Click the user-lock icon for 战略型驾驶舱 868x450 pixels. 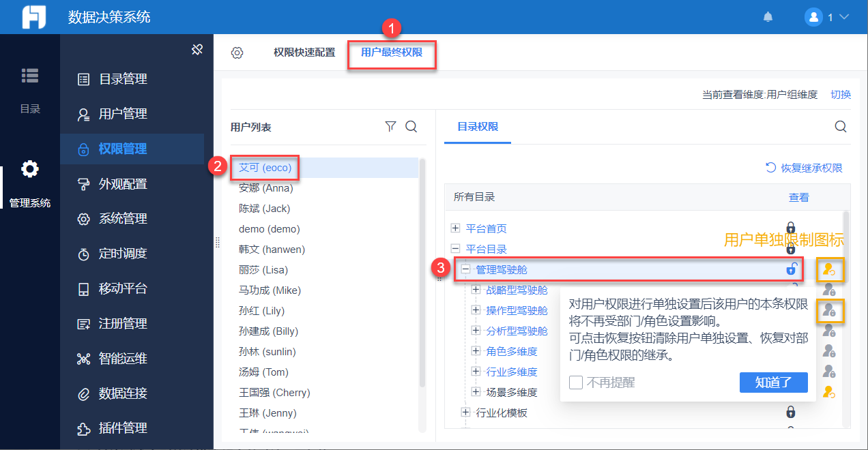829,289
